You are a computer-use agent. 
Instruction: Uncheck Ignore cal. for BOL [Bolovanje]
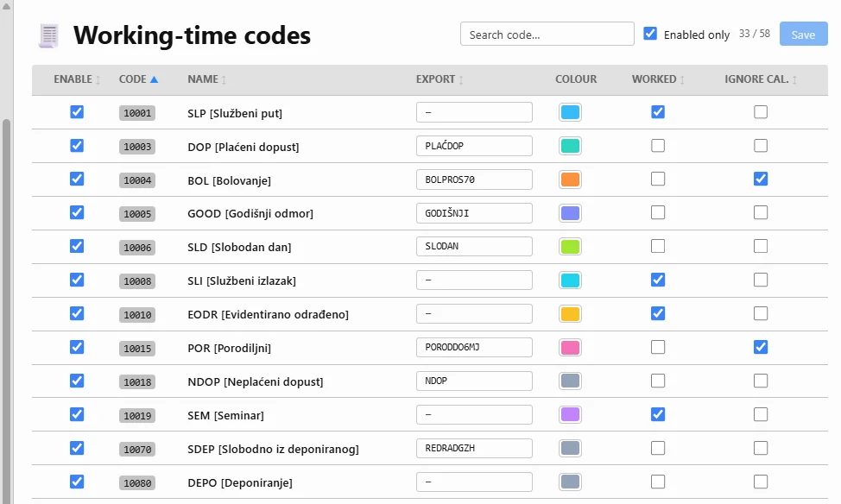click(x=761, y=180)
